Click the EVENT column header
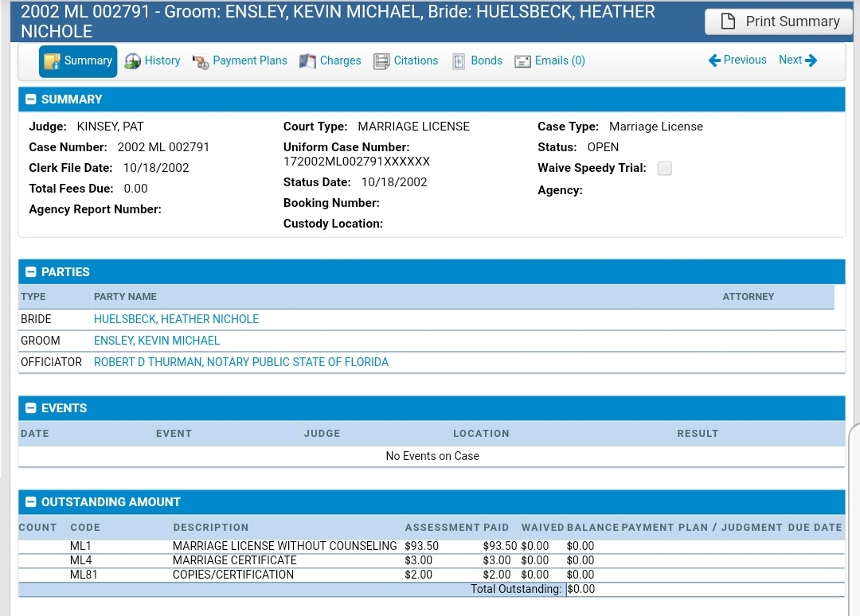 point(174,434)
